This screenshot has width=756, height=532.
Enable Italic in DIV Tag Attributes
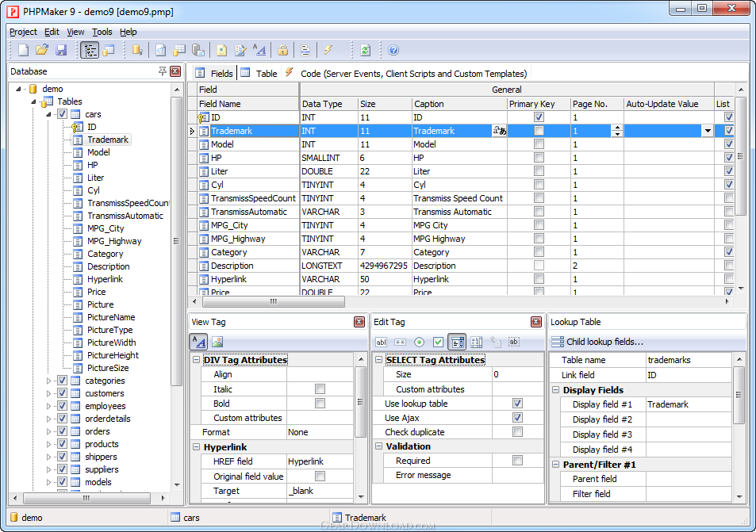pos(320,388)
